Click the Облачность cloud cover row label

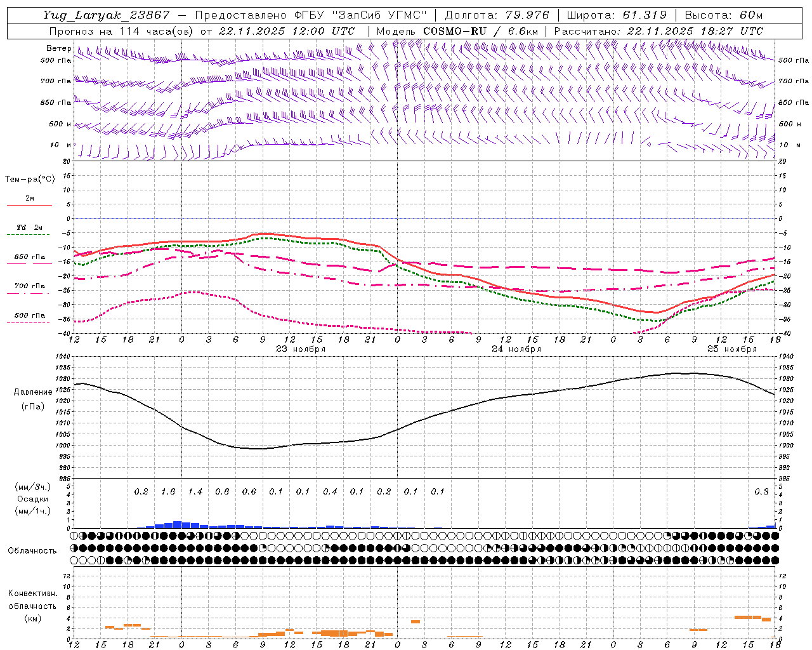(32, 551)
